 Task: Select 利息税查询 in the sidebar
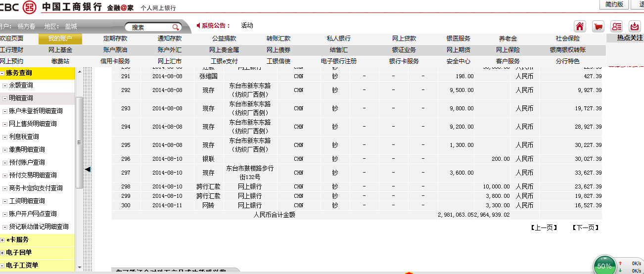click(24, 137)
